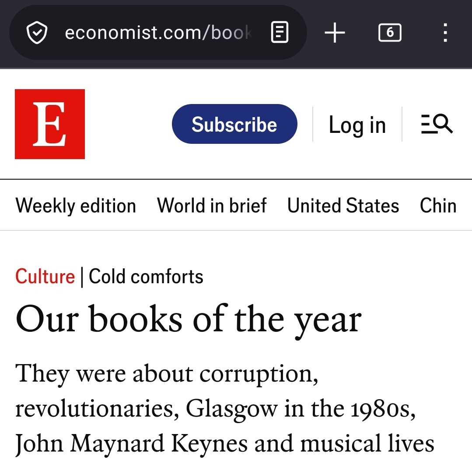Open the browser three-dot menu

coord(445,33)
